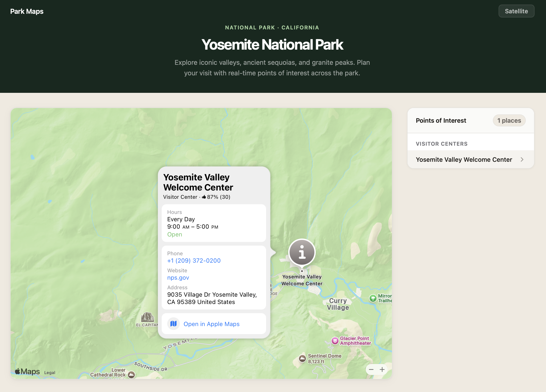Click the Yosemite Valley Welcome Center map label

[302, 280]
